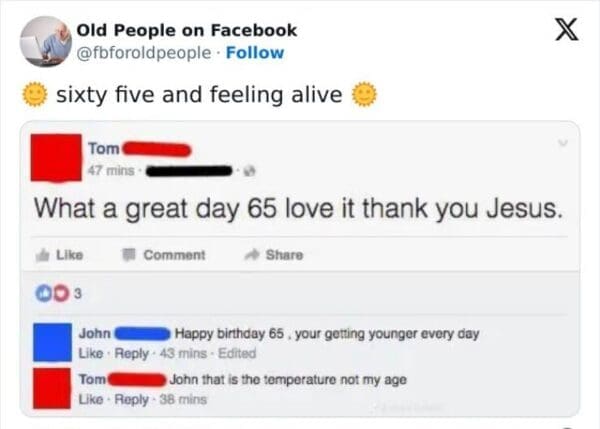
Task: Open the Old People on Facebook account name
Action: click(x=186, y=30)
